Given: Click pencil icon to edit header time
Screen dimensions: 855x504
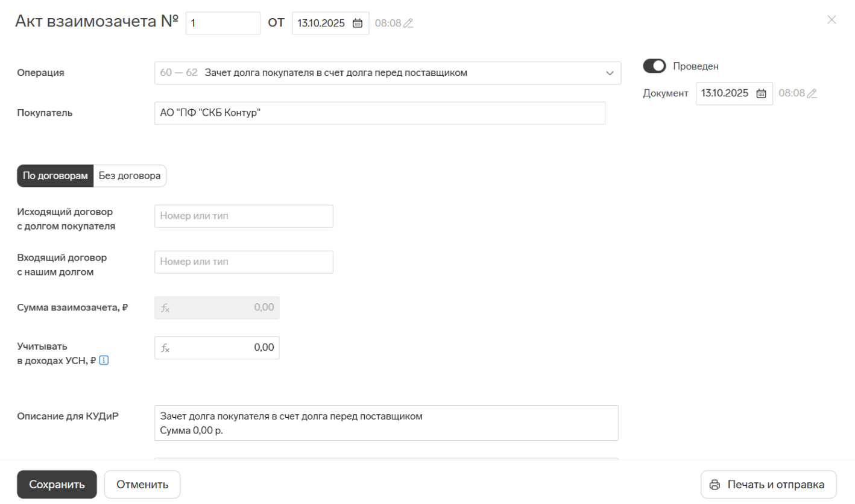Looking at the screenshot, I should [408, 24].
